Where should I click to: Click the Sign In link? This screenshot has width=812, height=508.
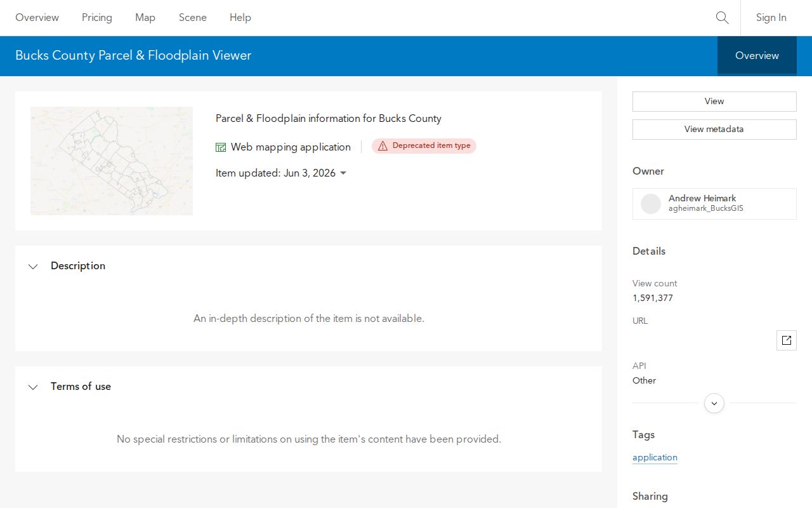point(771,18)
